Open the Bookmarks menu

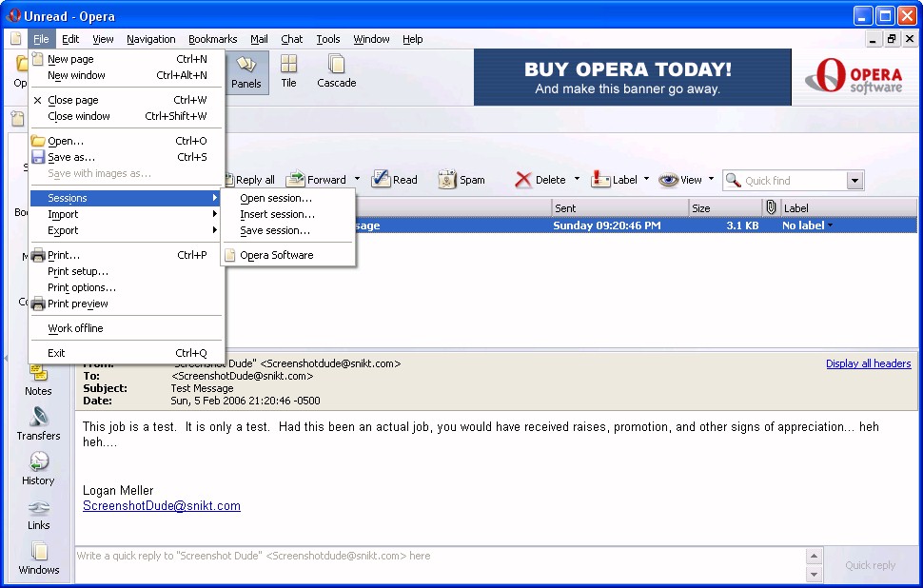tap(212, 39)
